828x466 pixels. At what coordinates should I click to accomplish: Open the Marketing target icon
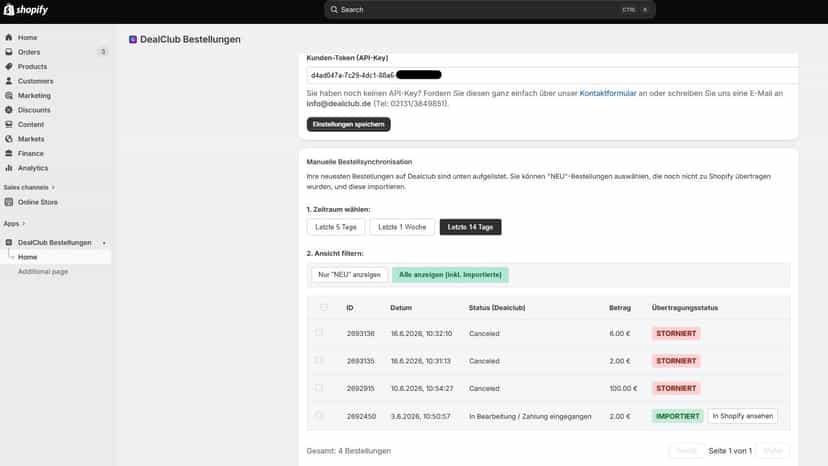8,96
